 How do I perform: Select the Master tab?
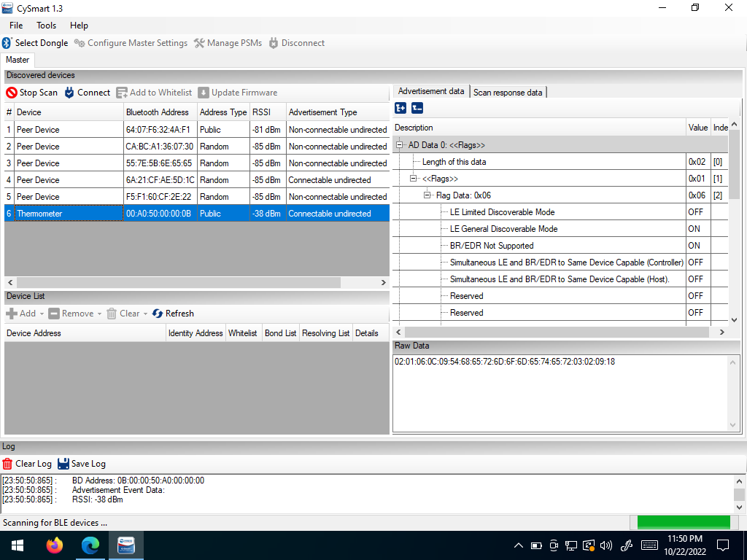[18, 60]
